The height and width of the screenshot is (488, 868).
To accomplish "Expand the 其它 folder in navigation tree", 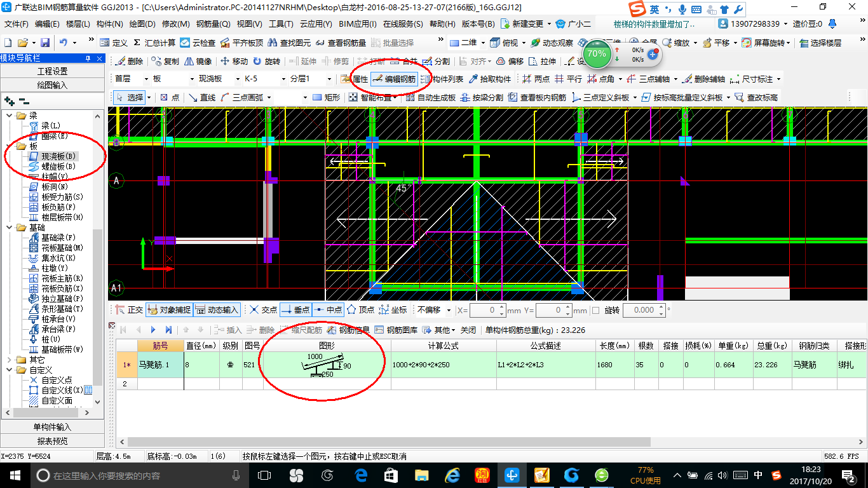I will click(x=10, y=360).
